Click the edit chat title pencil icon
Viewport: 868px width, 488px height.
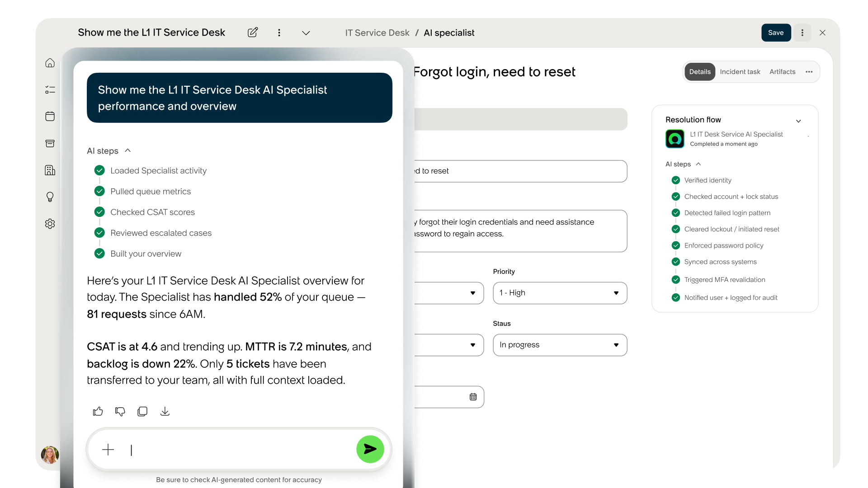click(253, 33)
